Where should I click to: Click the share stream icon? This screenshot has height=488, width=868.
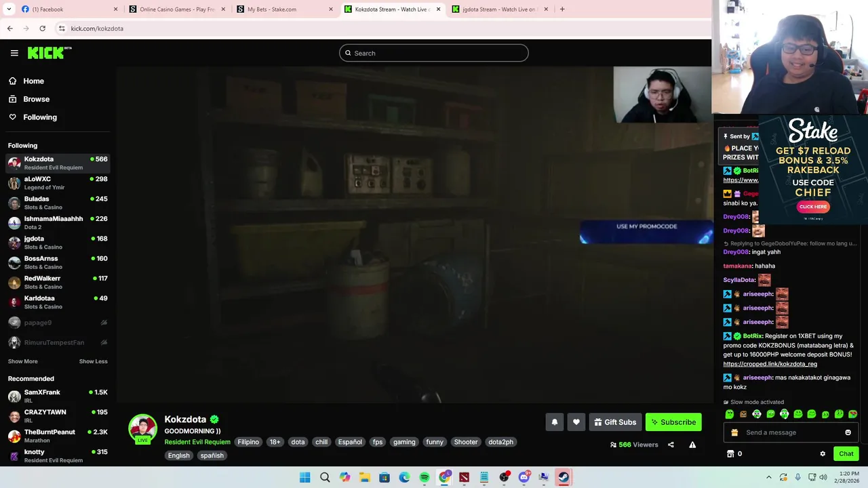[x=671, y=445]
